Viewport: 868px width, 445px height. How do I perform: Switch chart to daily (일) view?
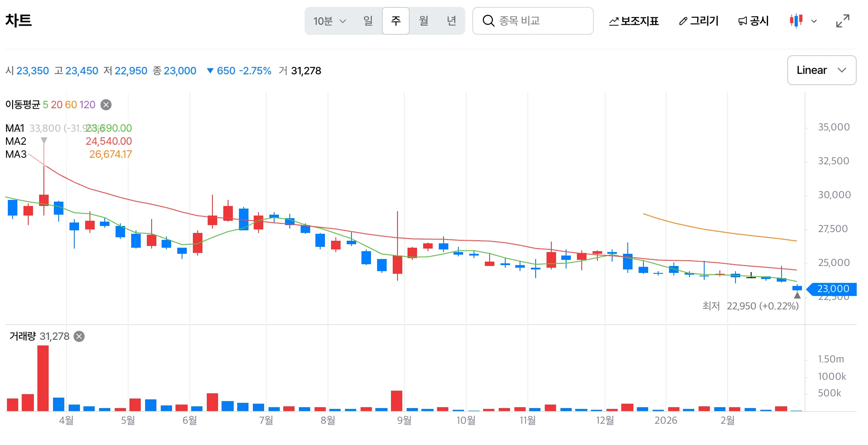click(368, 21)
